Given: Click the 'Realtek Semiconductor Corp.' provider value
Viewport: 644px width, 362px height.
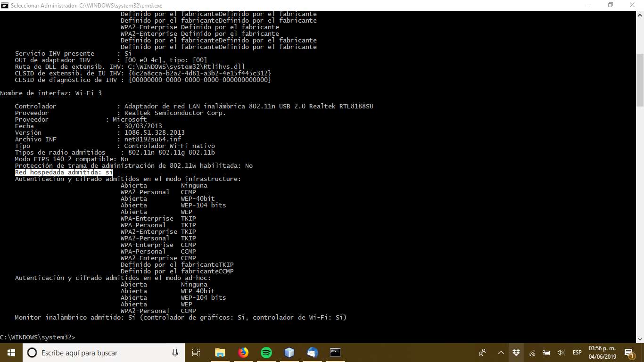Looking at the screenshot, I should (175, 113).
